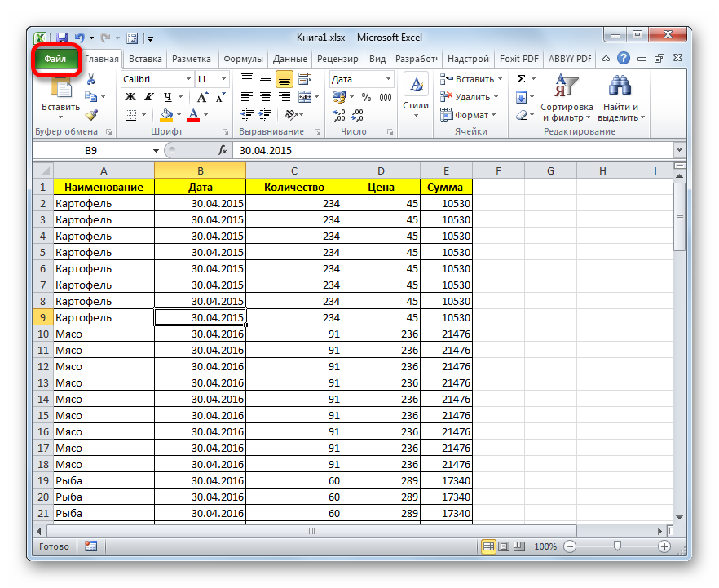719x588 pixels.
Task: Open Excel Help question mark icon
Action: tap(624, 59)
